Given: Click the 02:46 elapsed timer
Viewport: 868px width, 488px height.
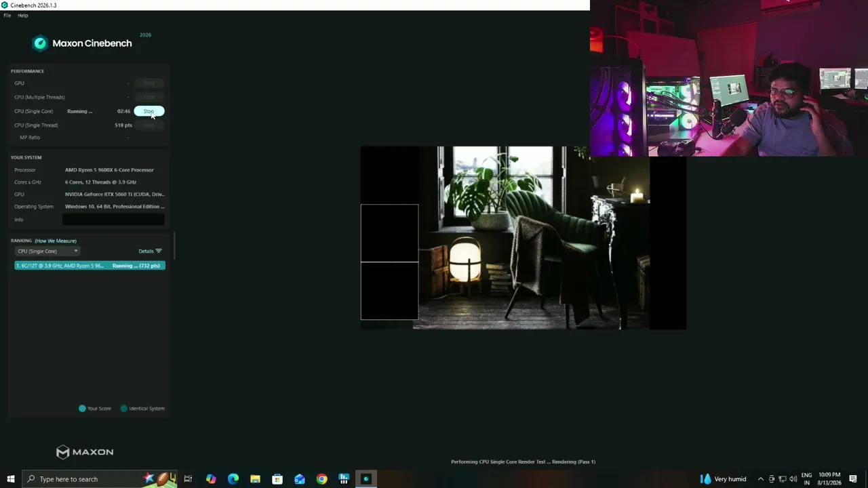Looking at the screenshot, I should pos(123,111).
